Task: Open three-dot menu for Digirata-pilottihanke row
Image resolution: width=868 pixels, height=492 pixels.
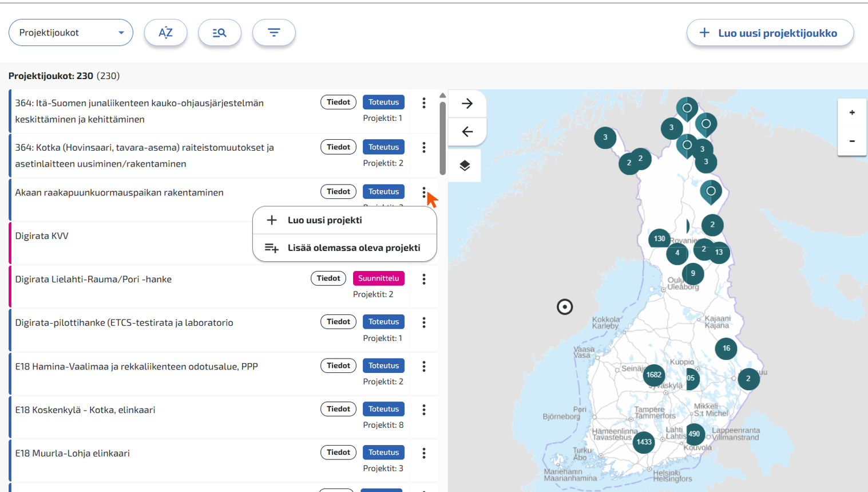Action: [x=424, y=322]
